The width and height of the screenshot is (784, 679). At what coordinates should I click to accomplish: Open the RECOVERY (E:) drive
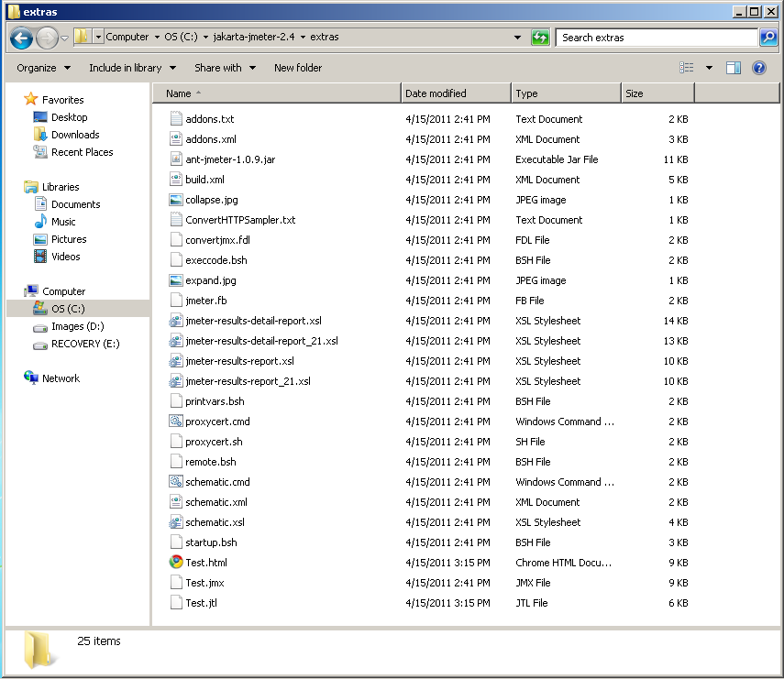tap(85, 344)
